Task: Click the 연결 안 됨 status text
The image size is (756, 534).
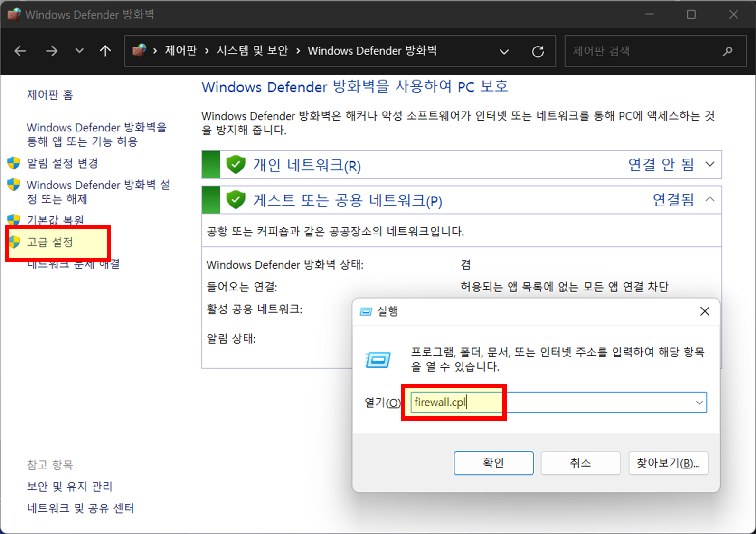Action: pyautogui.click(x=661, y=164)
